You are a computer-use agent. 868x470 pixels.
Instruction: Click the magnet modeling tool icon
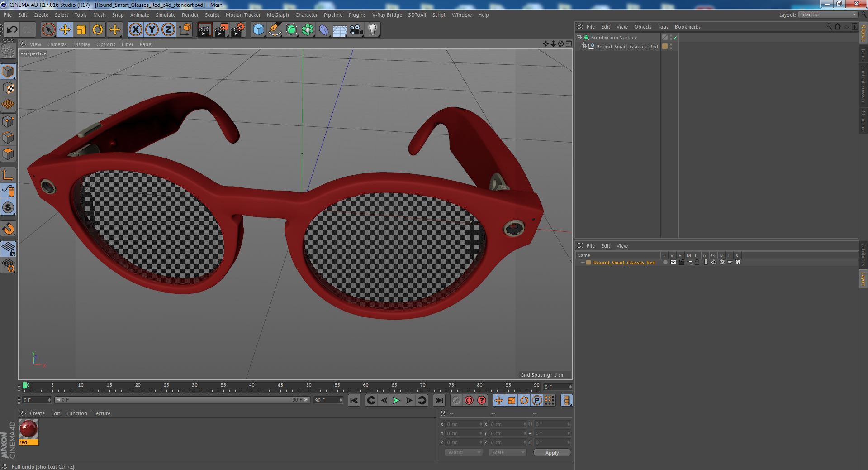8,229
